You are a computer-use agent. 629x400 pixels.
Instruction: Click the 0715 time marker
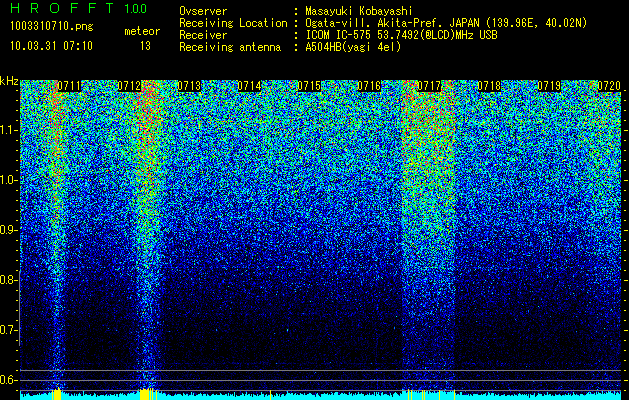pyautogui.click(x=309, y=86)
